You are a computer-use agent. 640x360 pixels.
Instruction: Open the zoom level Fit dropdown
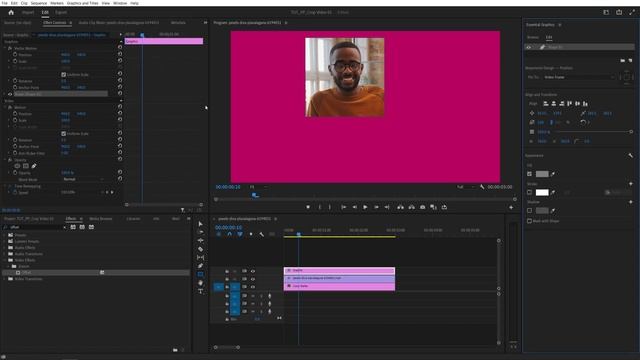[x=258, y=187]
